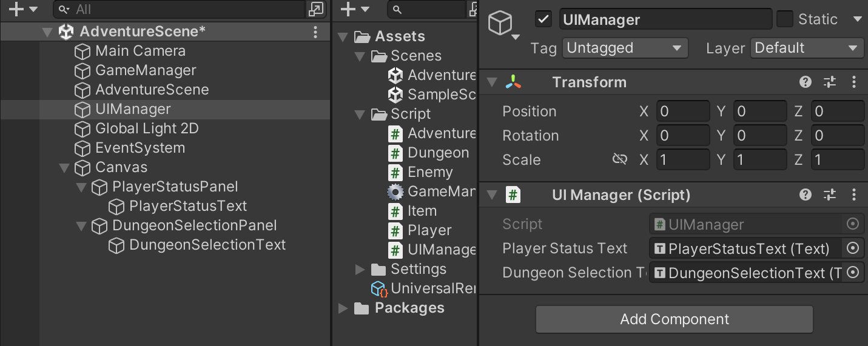Open the Layer dropdown showing Default
This screenshot has width=868, height=346.
(807, 48)
